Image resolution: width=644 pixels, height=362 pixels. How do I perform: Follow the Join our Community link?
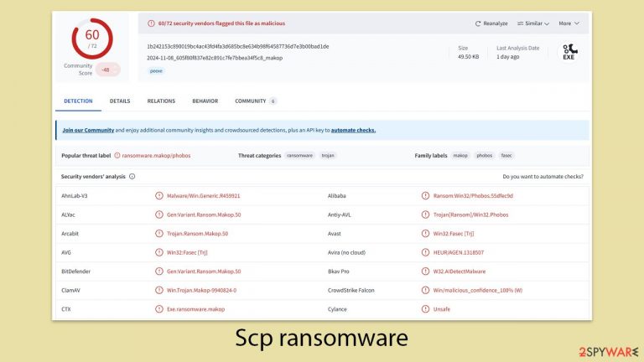(x=88, y=130)
